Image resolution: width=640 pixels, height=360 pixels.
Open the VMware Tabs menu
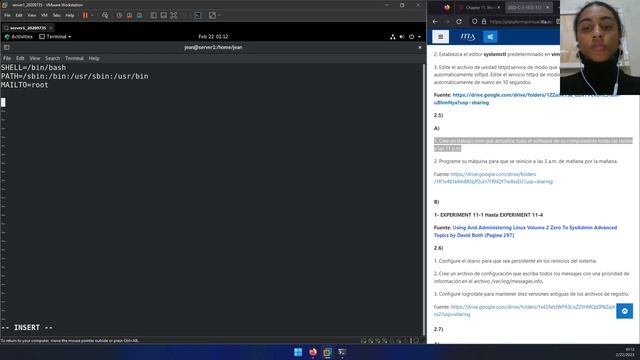[56, 15]
